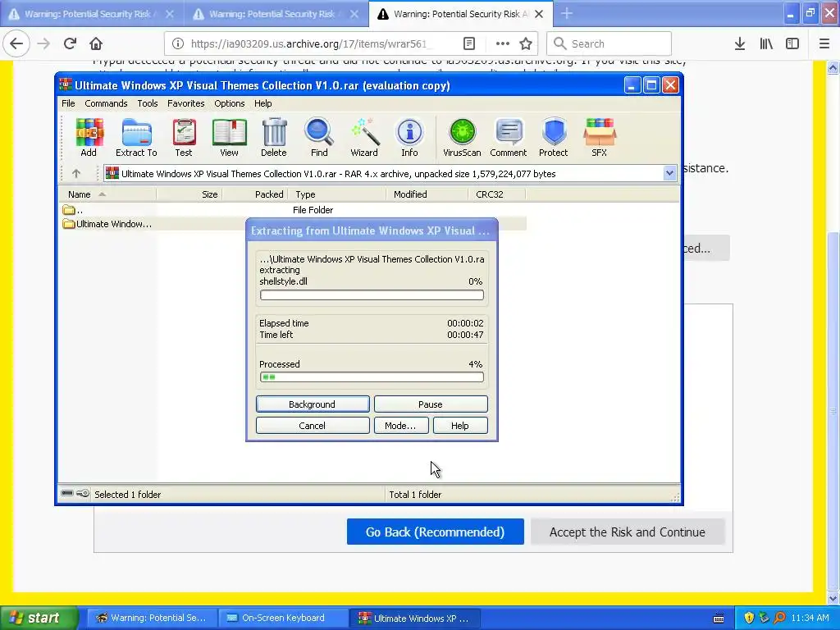Screen dimensions: 840x630
Task: Click Help button in extraction dialog
Action: pyautogui.click(x=460, y=426)
